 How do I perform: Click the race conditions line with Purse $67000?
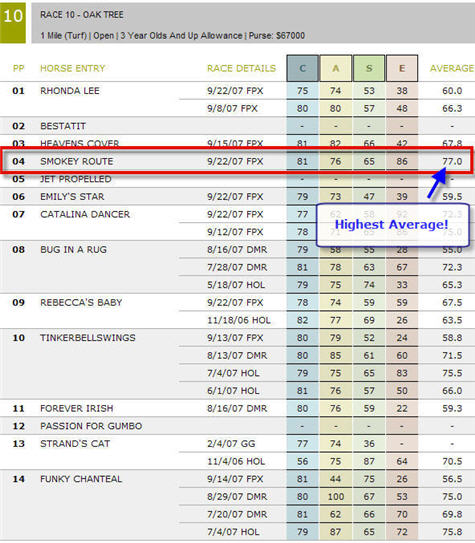coord(172,36)
